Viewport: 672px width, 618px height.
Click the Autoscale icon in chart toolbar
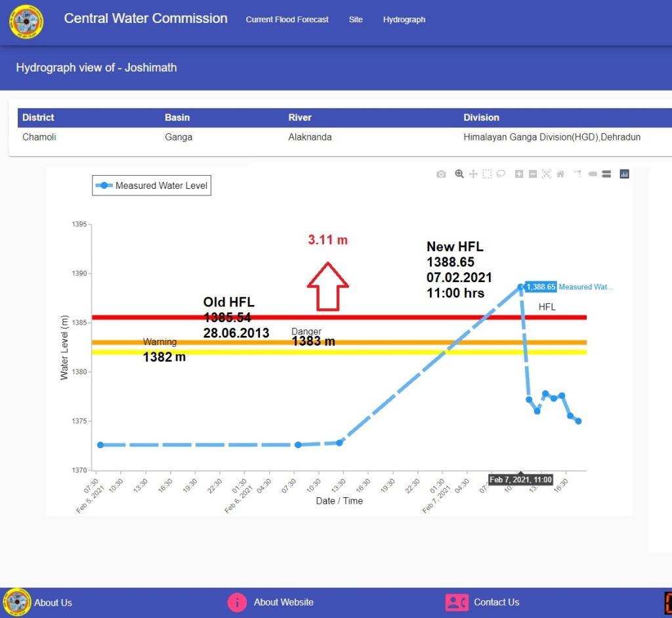tap(546, 174)
